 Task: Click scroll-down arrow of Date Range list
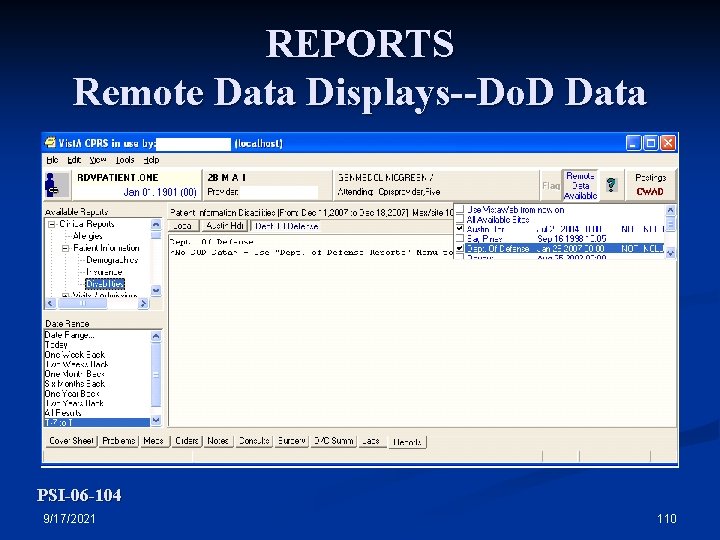tap(156, 420)
